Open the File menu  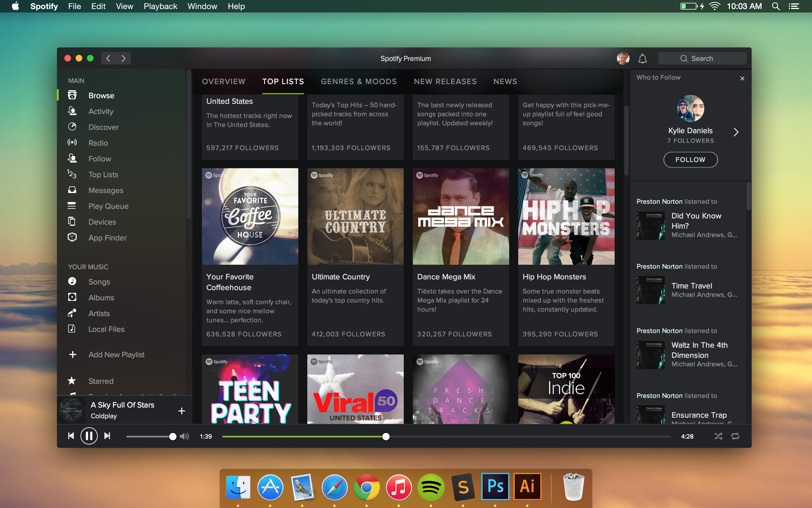pyautogui.click(x=74, y=6)
